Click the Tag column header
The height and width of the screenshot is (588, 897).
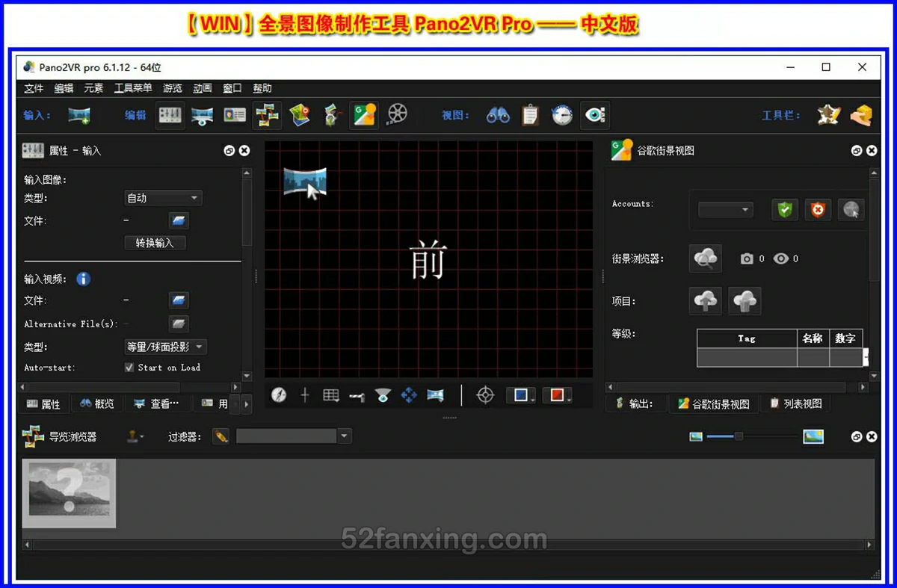pyautogui.click(x=747, y=338)
